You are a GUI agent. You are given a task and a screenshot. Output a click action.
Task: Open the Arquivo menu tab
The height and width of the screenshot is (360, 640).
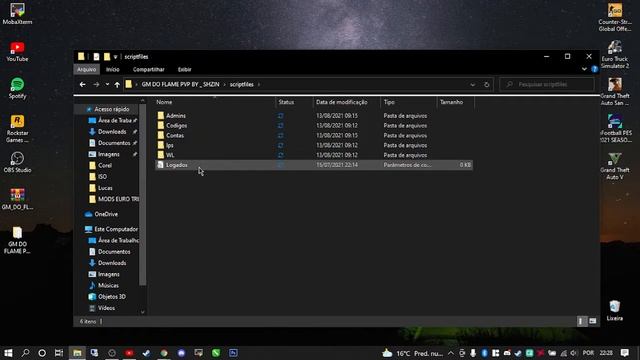point(87,69)
